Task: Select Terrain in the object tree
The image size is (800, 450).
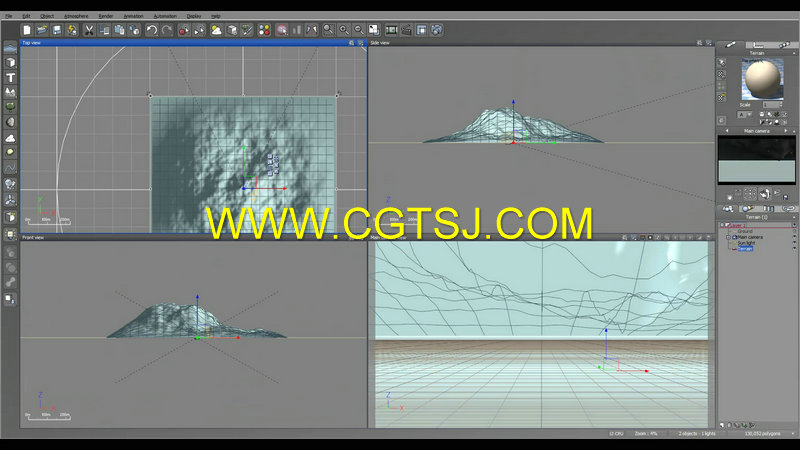Action: click(745, 248)
